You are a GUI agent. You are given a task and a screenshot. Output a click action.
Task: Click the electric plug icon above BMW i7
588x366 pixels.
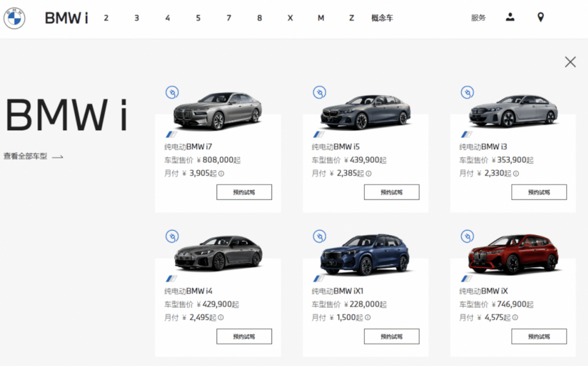pyautogui.click(x=172, y=92)
